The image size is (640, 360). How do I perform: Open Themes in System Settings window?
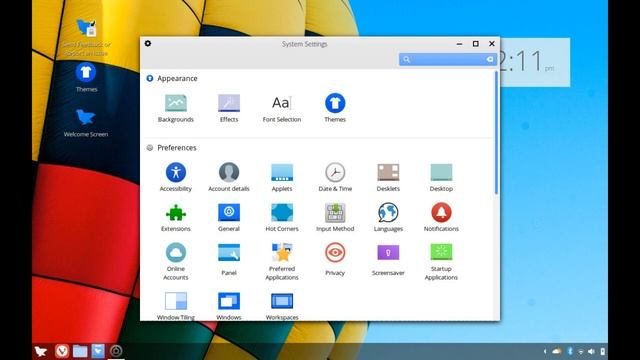(335, 108)
